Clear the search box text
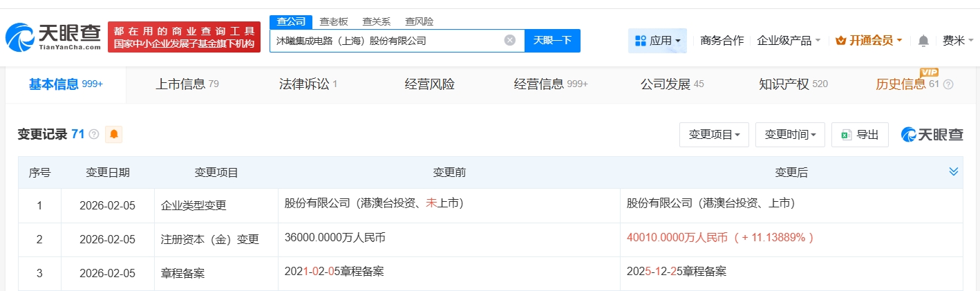This screenshot has width=980, height=291. tap(509, 40)
